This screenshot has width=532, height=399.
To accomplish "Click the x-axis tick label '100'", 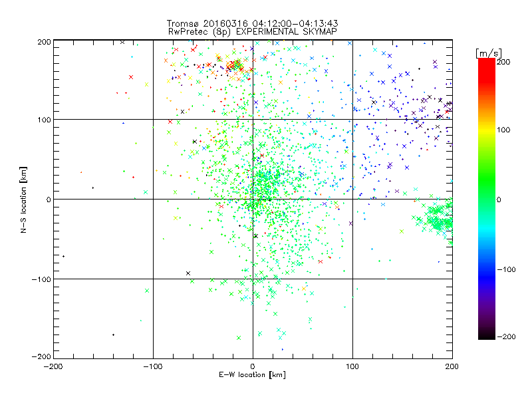I will pyautogui.click(x=352, y=366).
